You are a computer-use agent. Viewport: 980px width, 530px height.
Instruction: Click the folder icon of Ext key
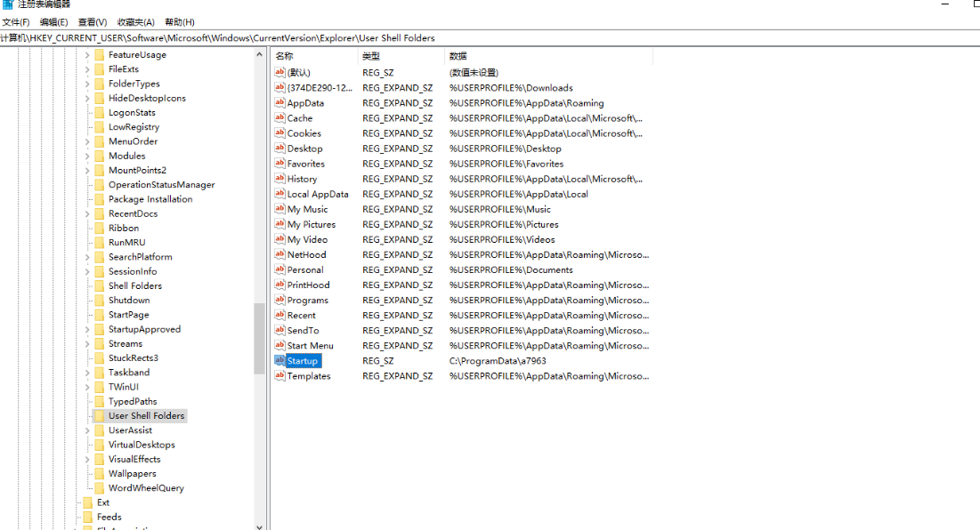[x=88, y=502]
